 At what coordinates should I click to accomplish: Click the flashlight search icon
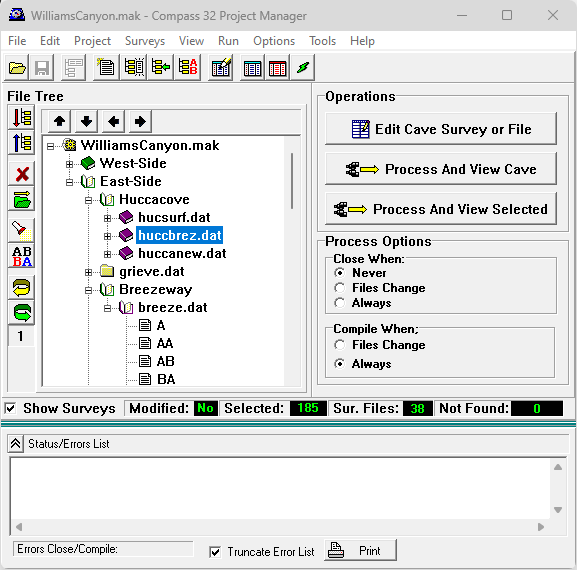[x=21, y=230]
